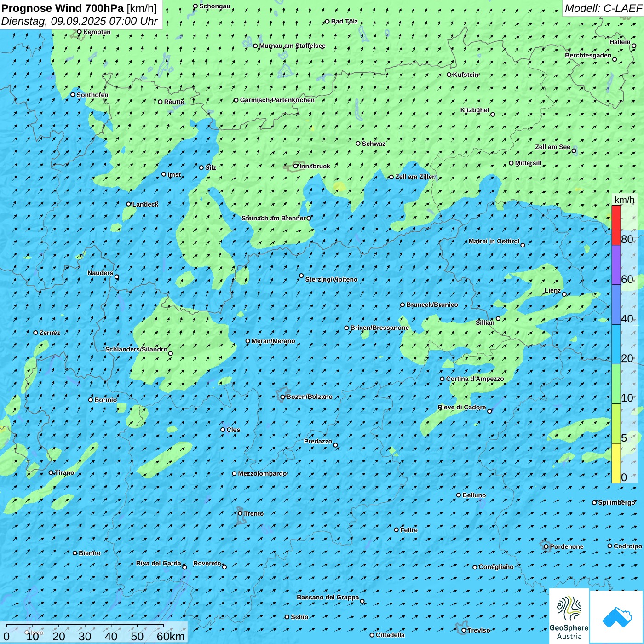Screen dimensions: 644x644
Task: Click the Zell am Ziller label
Action: (414, 177)
